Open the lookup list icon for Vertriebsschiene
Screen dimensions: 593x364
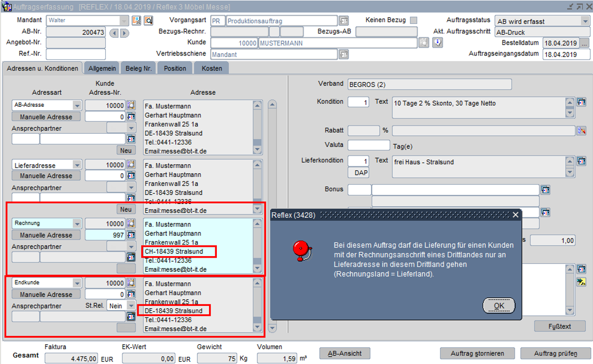(x=343, y=54)
